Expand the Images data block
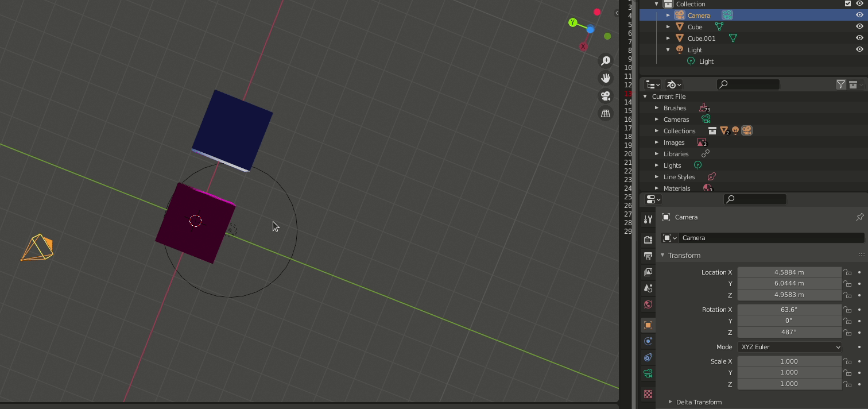The image size is (868, 409). (x=657, y=142)
